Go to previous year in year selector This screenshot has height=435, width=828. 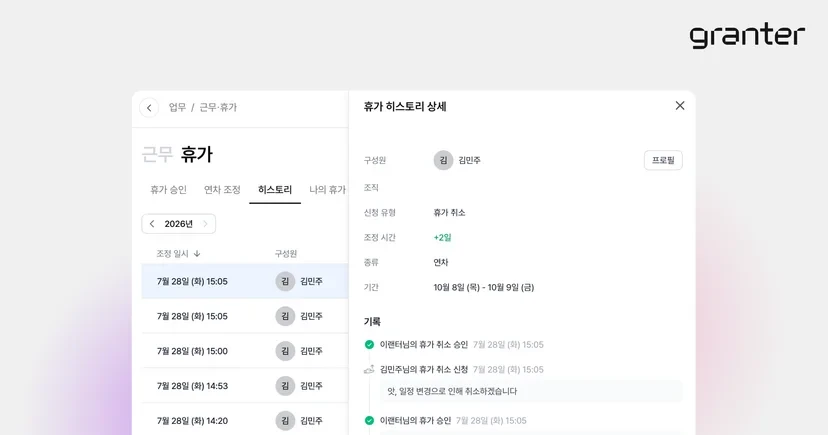click(x=152, y=224)
